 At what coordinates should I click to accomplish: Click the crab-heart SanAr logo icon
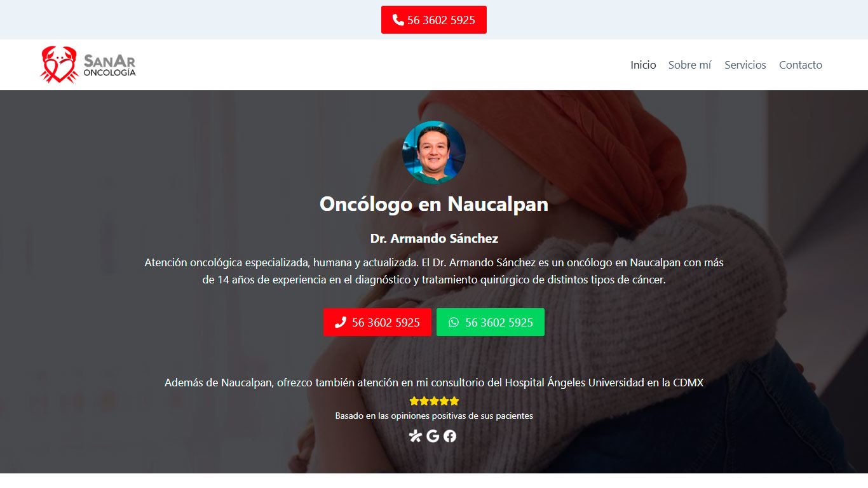tap(59, 65)
